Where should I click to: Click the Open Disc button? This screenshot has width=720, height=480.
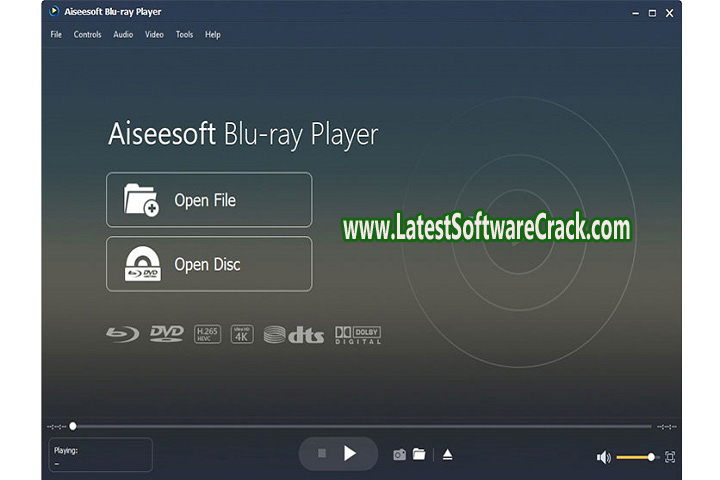click(x=209, y=264)
